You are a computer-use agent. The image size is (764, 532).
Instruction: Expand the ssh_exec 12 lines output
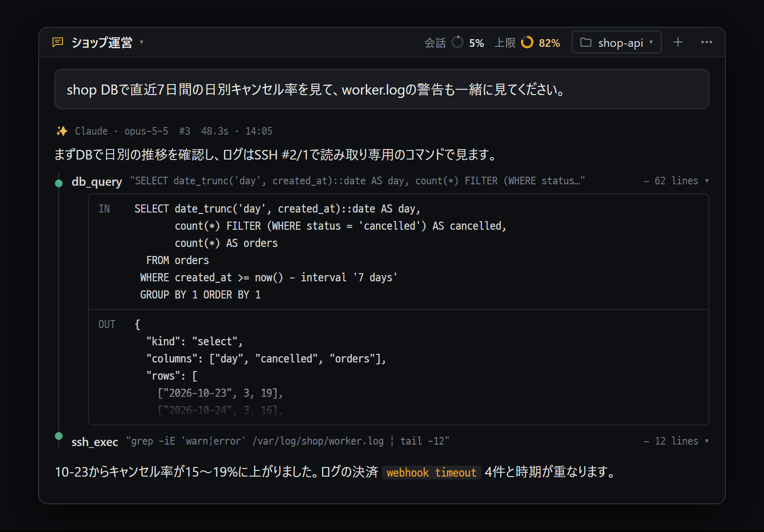coord(676,441)
